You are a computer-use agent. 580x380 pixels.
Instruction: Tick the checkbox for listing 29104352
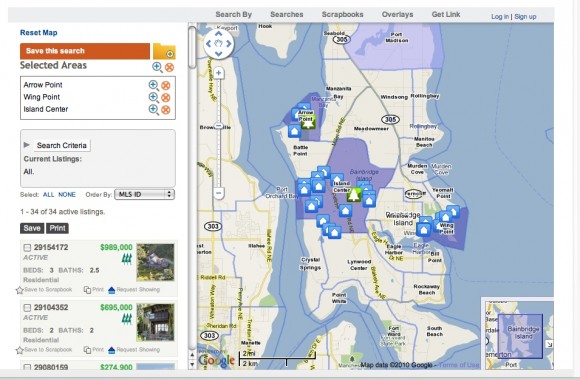27,307
